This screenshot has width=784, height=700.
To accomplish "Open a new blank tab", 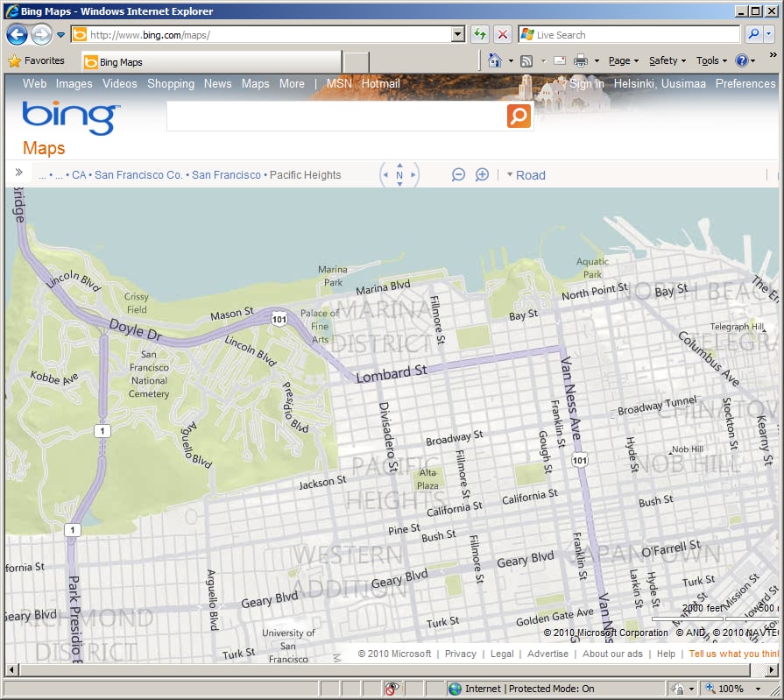I will (x=357, y=62).
